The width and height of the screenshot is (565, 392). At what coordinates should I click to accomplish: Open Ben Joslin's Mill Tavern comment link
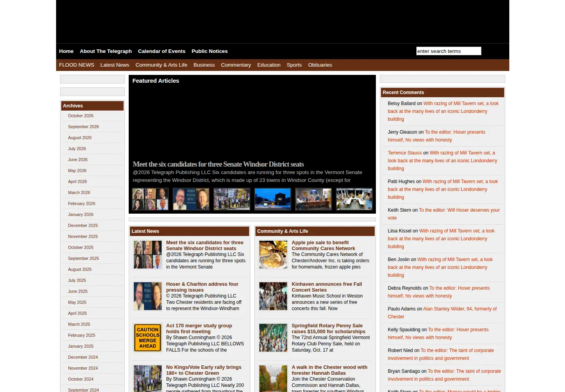[x=440, y=267]
